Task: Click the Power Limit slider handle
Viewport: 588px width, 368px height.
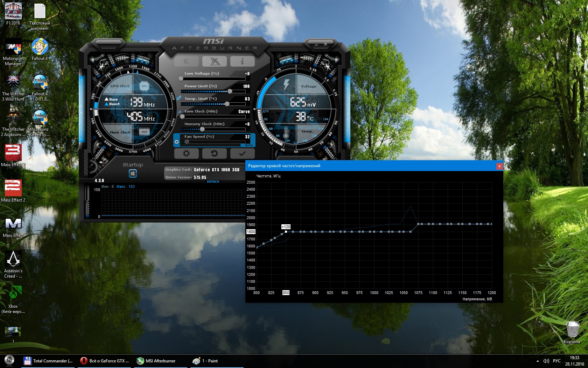Action: coord(230,91)
